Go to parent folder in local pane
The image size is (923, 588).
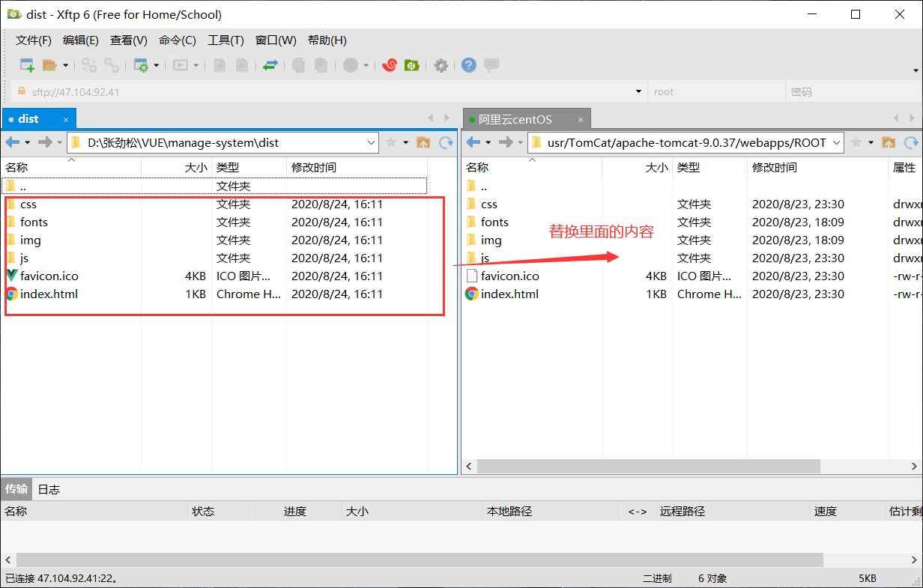(423, 142)
